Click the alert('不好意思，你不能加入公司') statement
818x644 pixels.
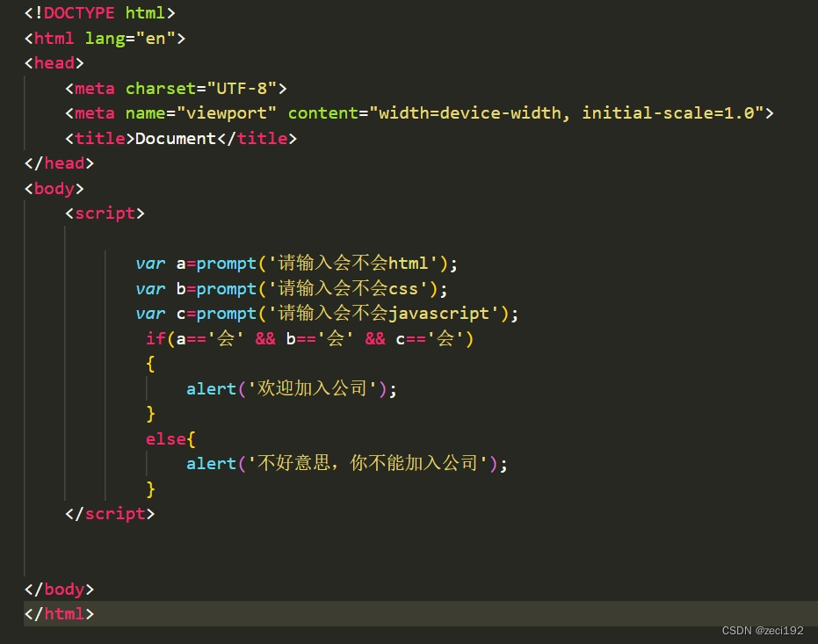coord(346,464)
